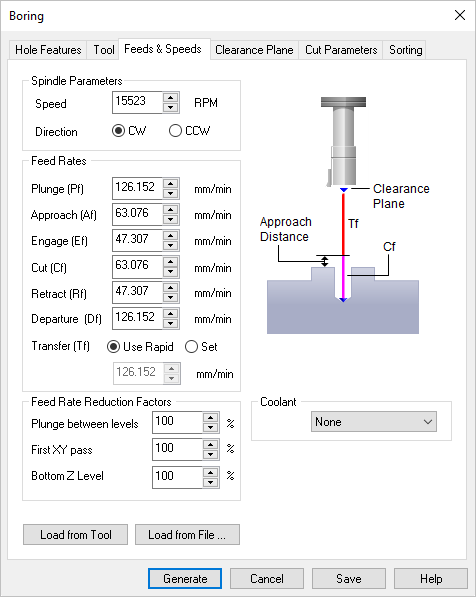This screenshot has height=597, width=476.
Task: Increase Plunge between levels percentage
Action: (x=211, y=417)
